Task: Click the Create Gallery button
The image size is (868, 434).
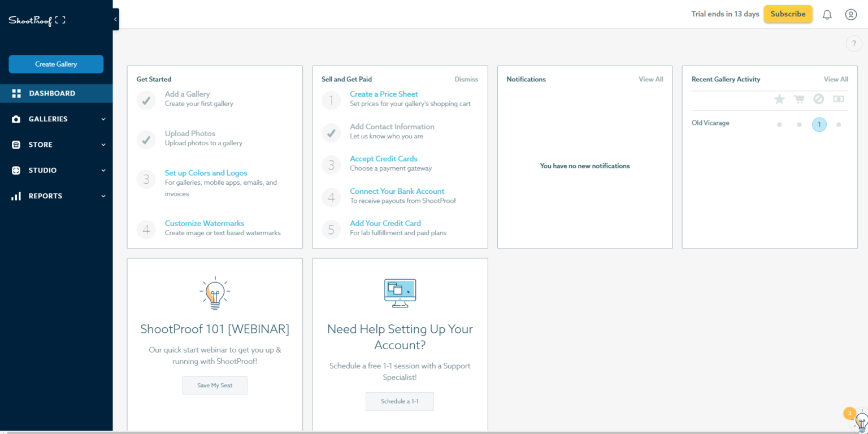Action: 56,64
